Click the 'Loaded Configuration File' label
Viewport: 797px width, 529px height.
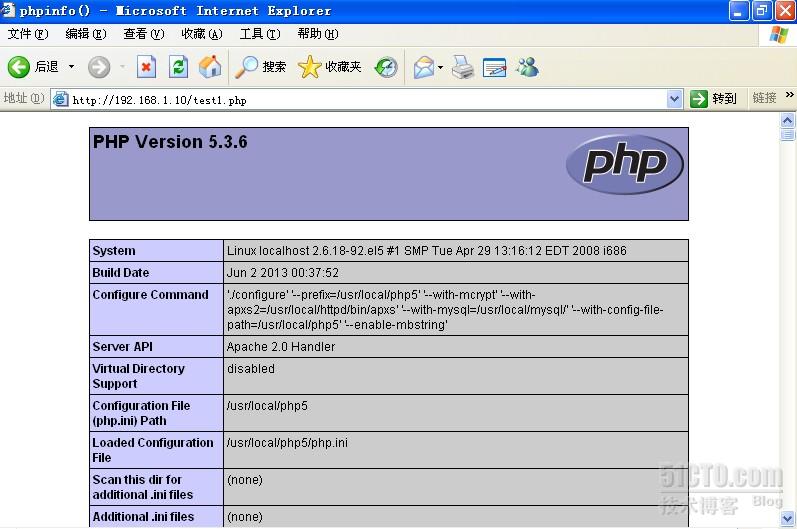(152, 450)
